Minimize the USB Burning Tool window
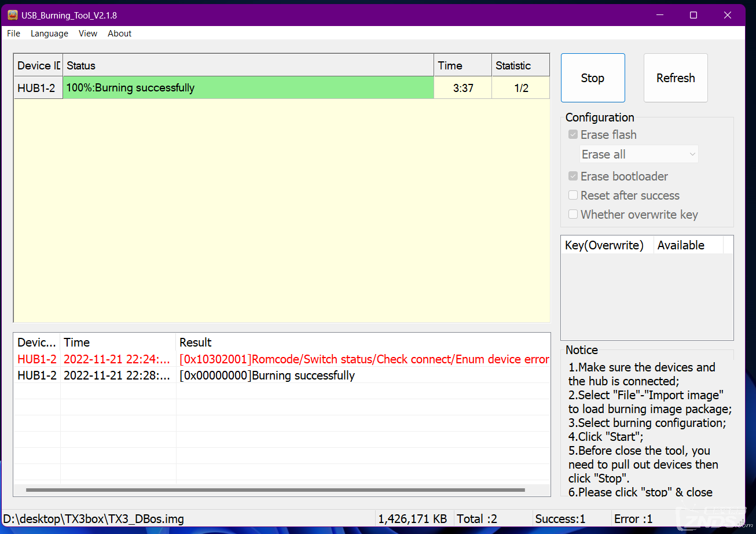This screenshot has height=534, width=756. (660, 15)
